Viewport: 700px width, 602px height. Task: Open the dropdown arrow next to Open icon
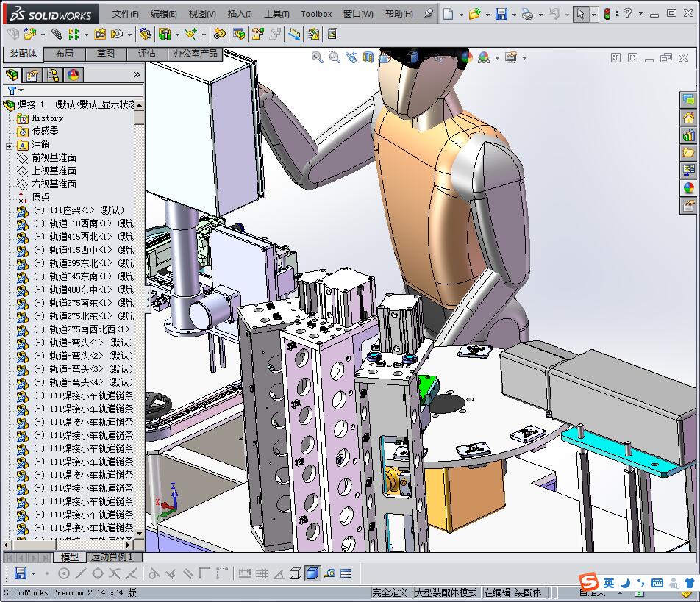click(x=487, y=14)
